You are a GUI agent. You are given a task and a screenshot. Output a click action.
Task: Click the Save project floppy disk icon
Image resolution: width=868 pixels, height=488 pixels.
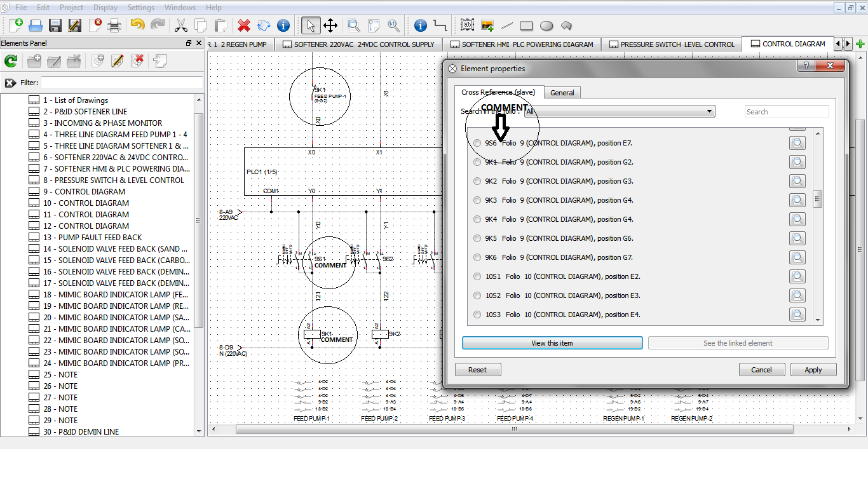click(x=55, y=25)
